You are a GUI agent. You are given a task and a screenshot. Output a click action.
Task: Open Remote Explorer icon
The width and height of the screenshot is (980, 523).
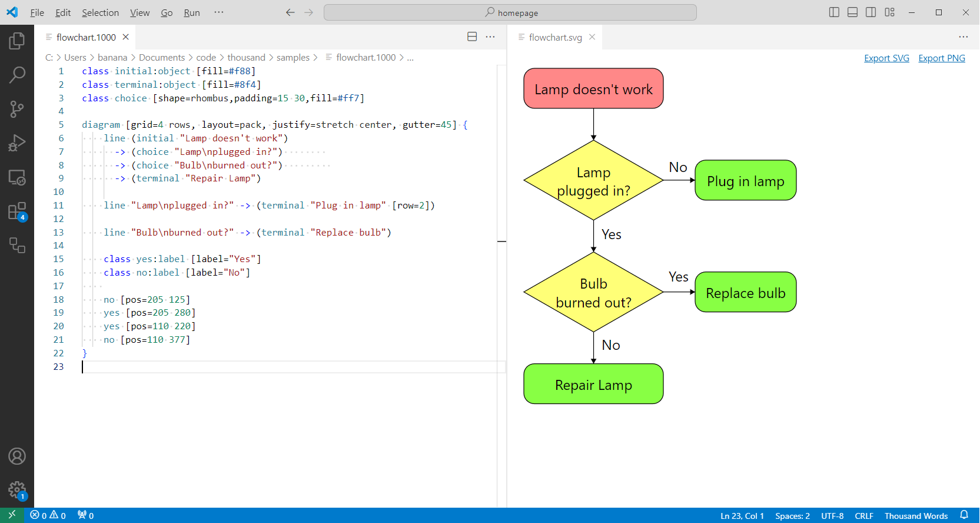(x=17, y=177)
